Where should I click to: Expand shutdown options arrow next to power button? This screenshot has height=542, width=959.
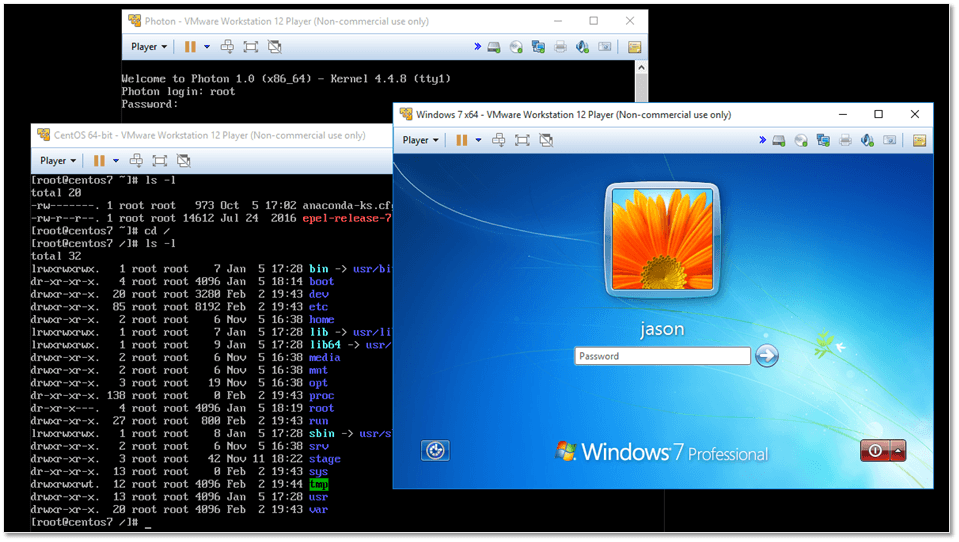898,451
